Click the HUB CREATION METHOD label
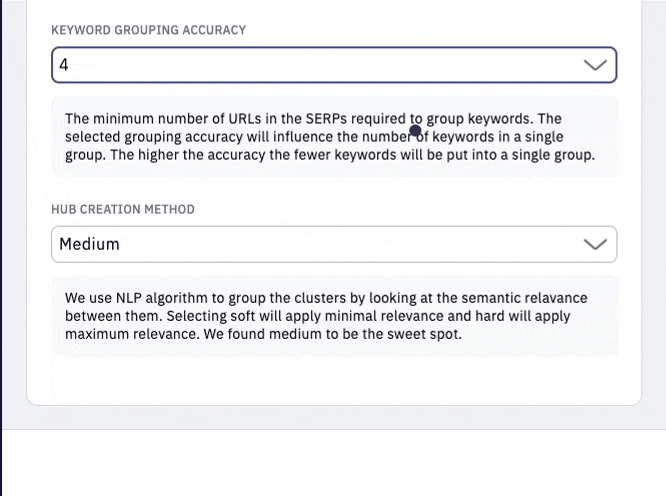Screen dimensions: 666x496 coord(123,209)
